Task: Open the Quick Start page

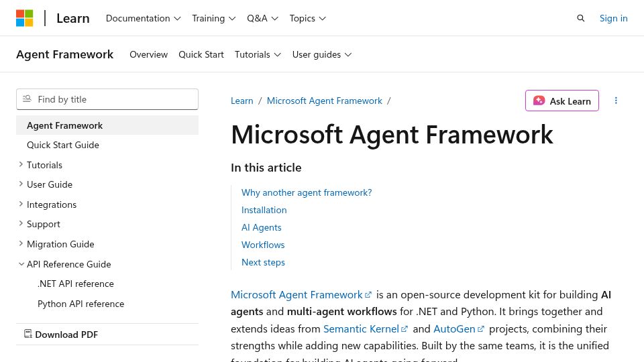Action: click(x=201, y=54)
